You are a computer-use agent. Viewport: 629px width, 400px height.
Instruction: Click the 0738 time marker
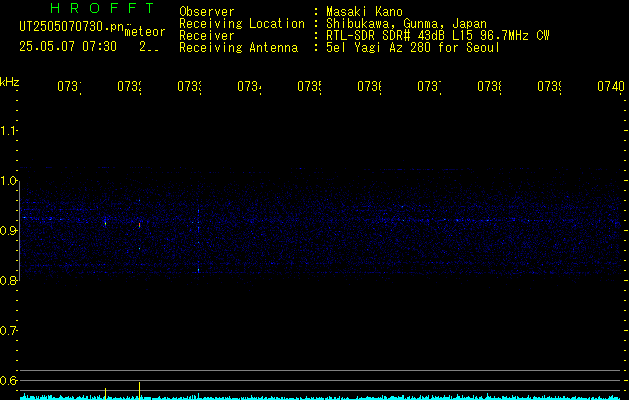coord(489,86)
